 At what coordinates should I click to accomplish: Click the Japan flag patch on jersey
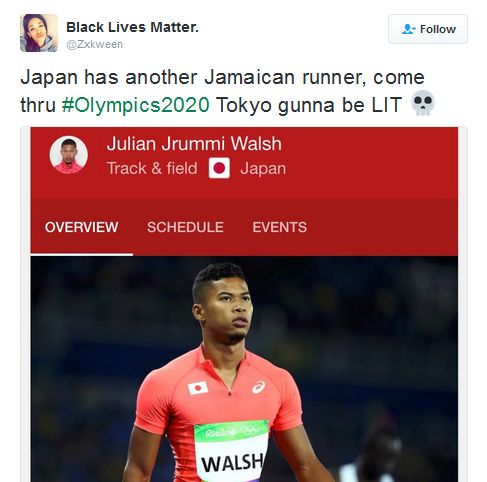click(198, 388)
